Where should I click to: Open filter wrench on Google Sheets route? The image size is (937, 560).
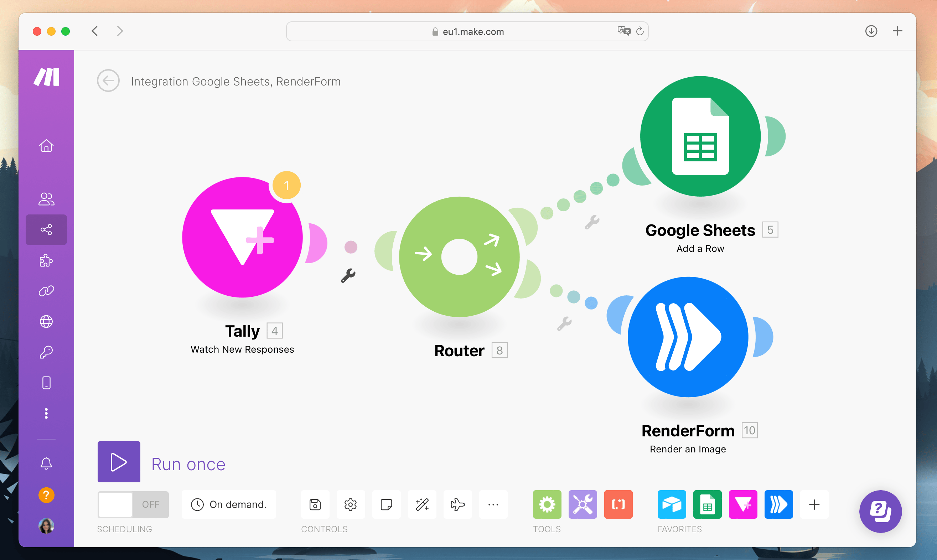pos(592,222)
